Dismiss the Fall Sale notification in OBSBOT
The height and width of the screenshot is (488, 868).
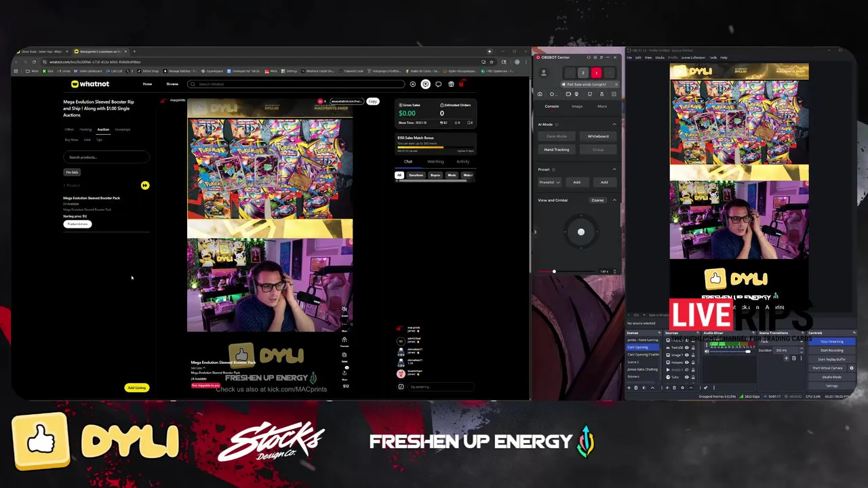(x=616, y=84)
